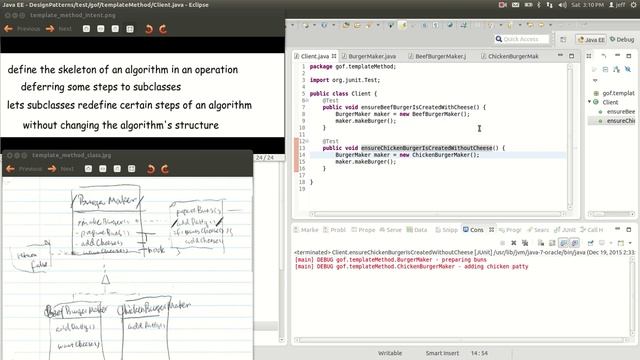Screen dimensions: 640x360
Task: Rotate image counterclockwise in template_method_intent viewer
Action: [149, 29]
